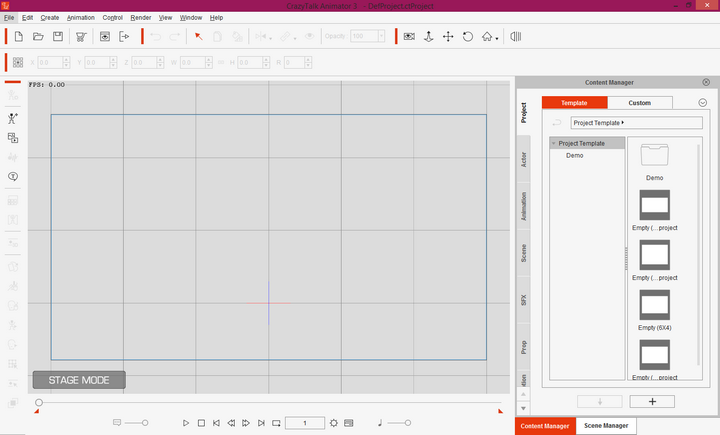
Task: Click the vertical tabs scroll down arrow
Action: click(523, 408)
